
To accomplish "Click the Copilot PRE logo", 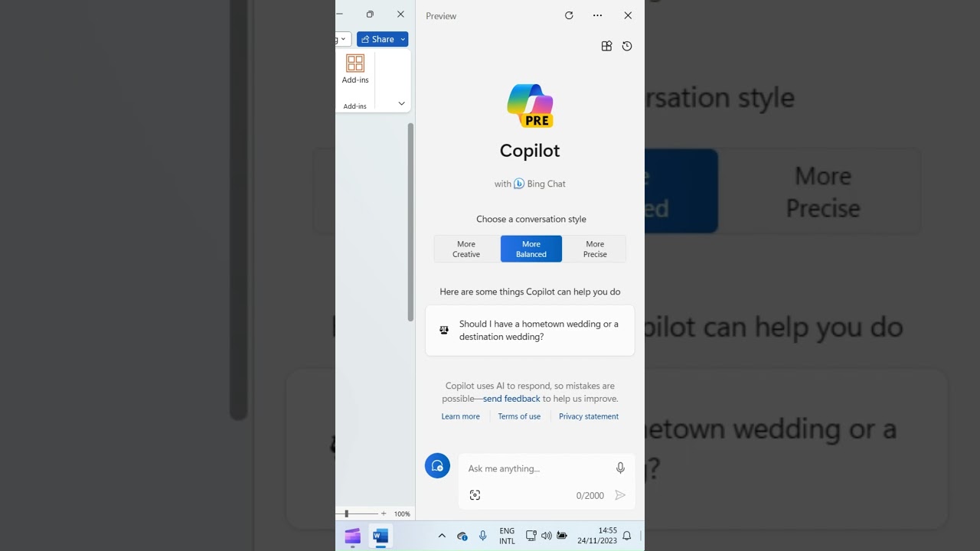I will (530, 106).
